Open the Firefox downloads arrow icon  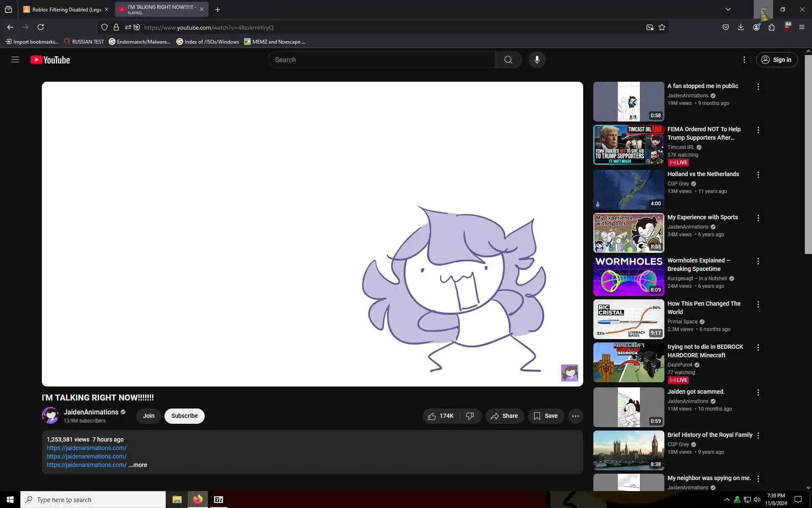pos(741,27)
